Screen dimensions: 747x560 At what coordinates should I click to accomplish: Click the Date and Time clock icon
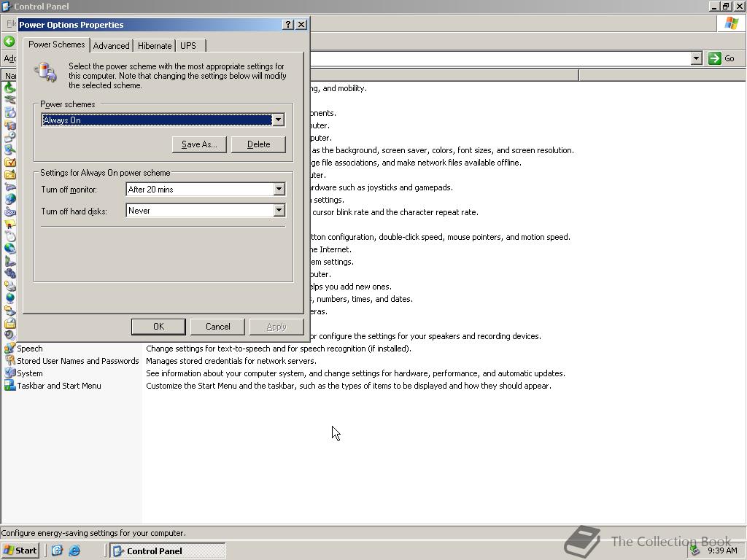coord(9,137)
